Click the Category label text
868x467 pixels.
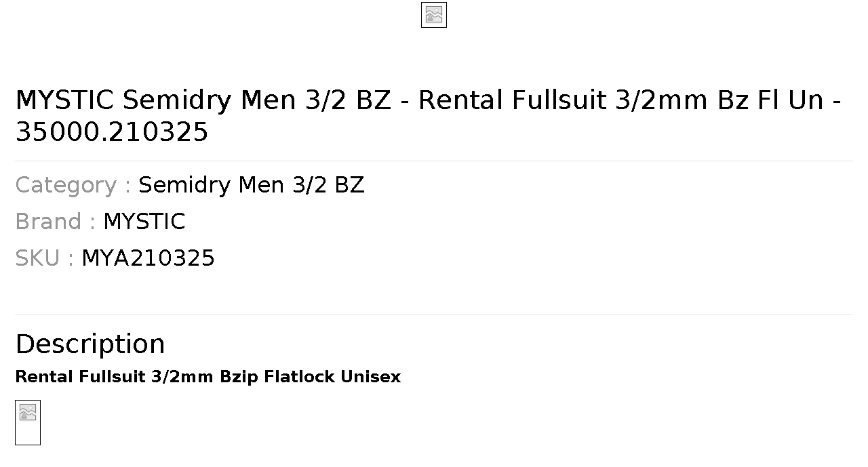click(73, 185)
